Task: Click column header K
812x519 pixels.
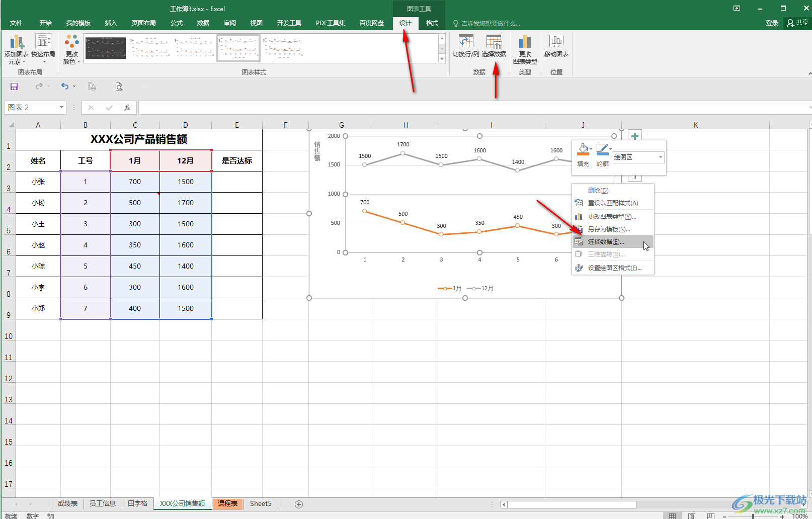Action: [x=696, y=125]
